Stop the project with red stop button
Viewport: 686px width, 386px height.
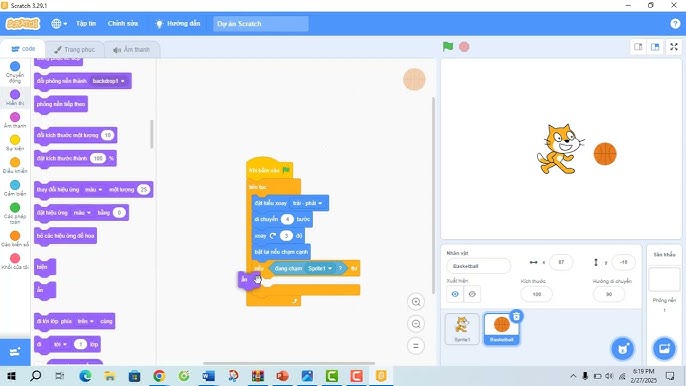464,46
